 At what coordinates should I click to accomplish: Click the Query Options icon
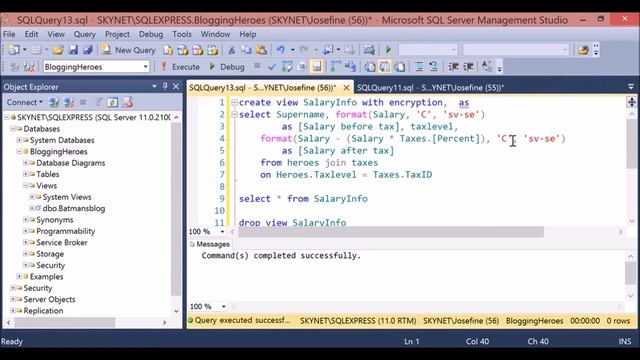point(302,67)
